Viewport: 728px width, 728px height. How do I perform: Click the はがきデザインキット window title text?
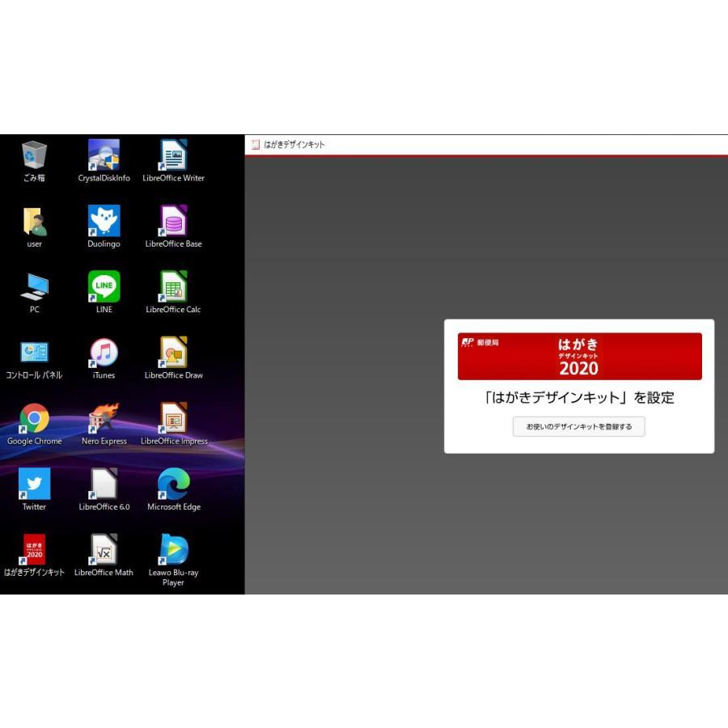point(294,145)
